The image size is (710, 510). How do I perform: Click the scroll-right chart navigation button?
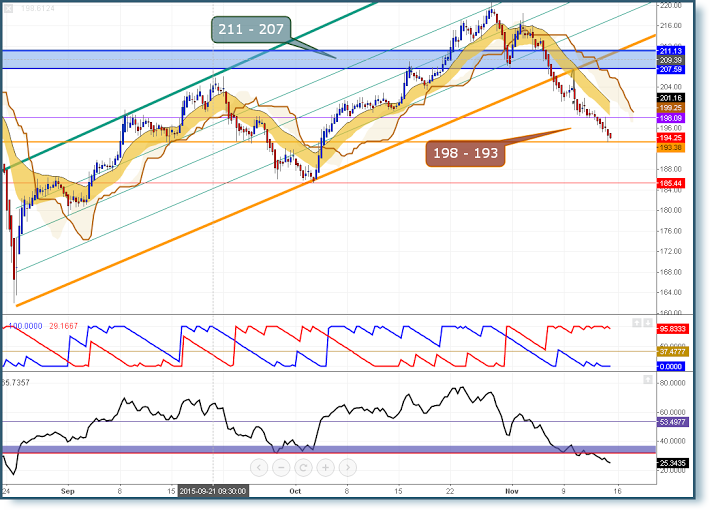click(348, 467)
